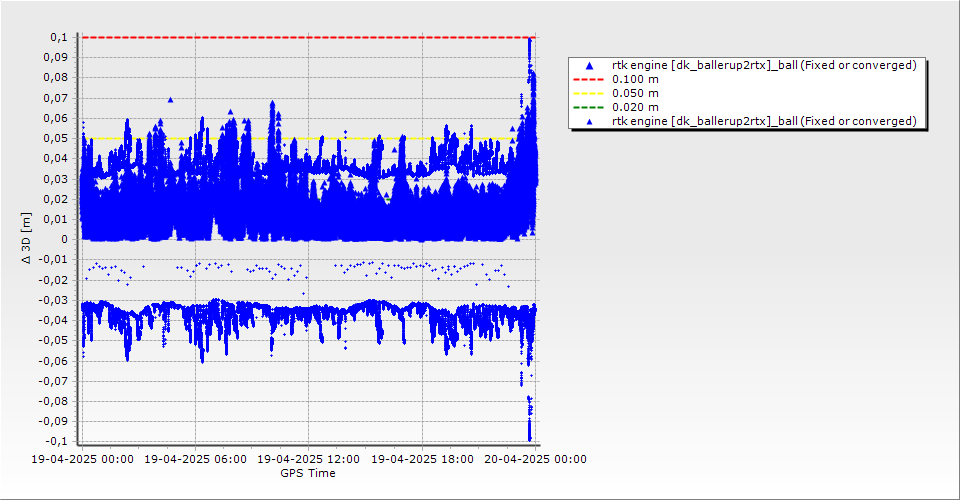Click the -0,05 y-axis label

coord(54,340)
